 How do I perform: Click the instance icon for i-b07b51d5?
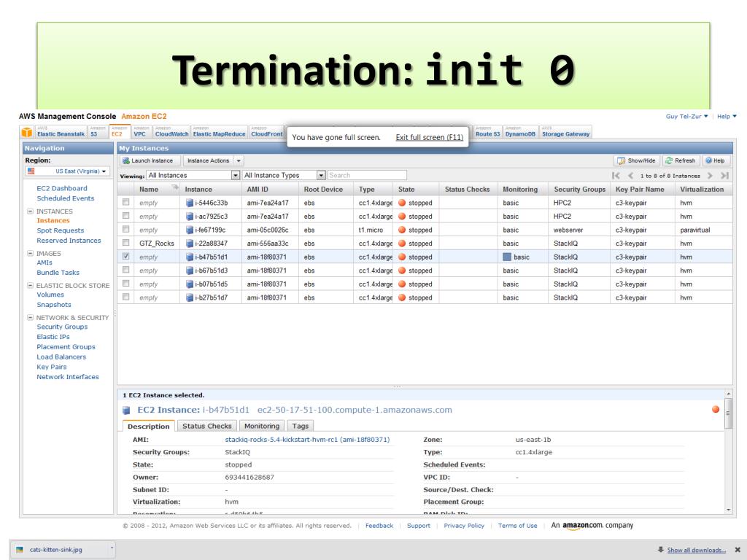point(190,284)
